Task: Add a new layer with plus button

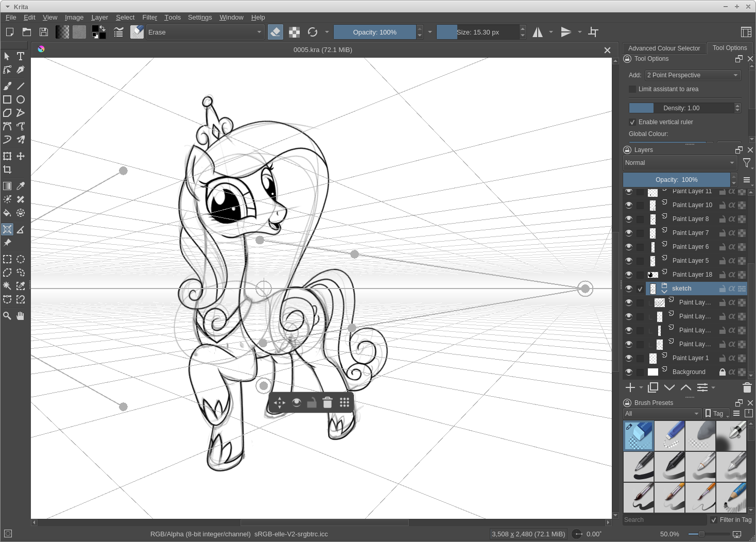Action: [x=630, y=387]
